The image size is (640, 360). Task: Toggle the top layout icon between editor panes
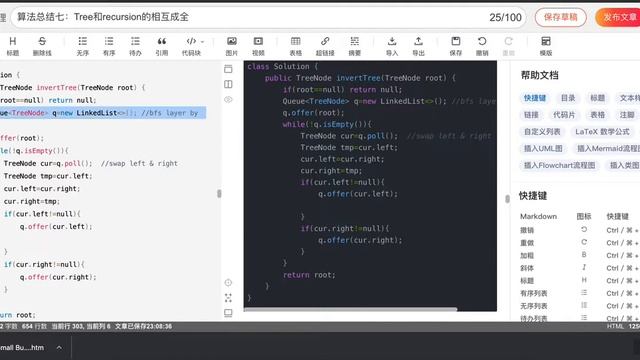click(228, 69)
